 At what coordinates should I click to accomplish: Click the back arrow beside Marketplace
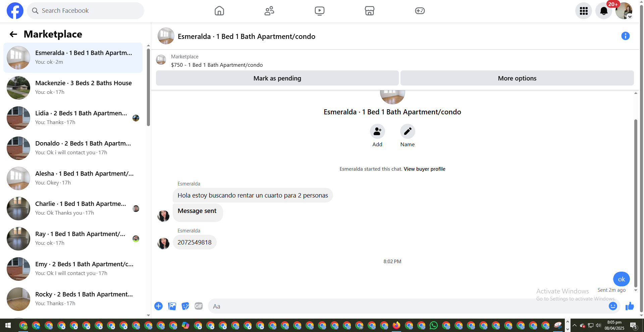(x=13, y=34)
